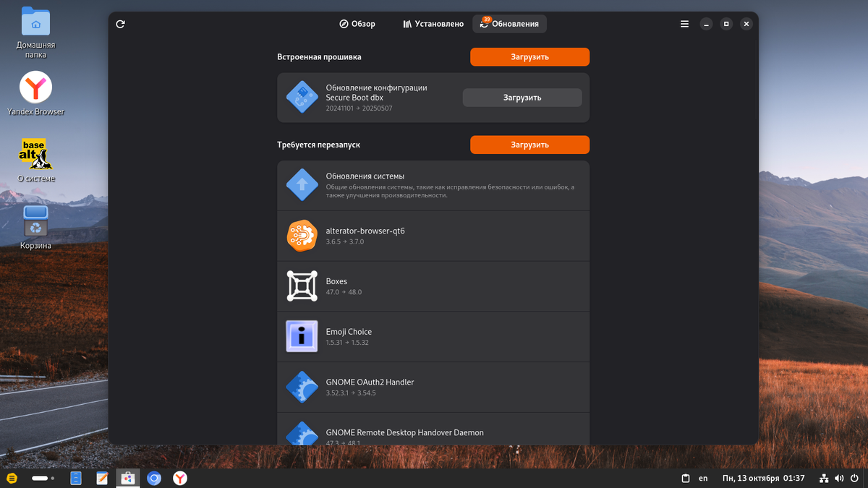
Task: Select 'GNOME Remote Desktop Handover Daemon' label
Action: (404, 432)
